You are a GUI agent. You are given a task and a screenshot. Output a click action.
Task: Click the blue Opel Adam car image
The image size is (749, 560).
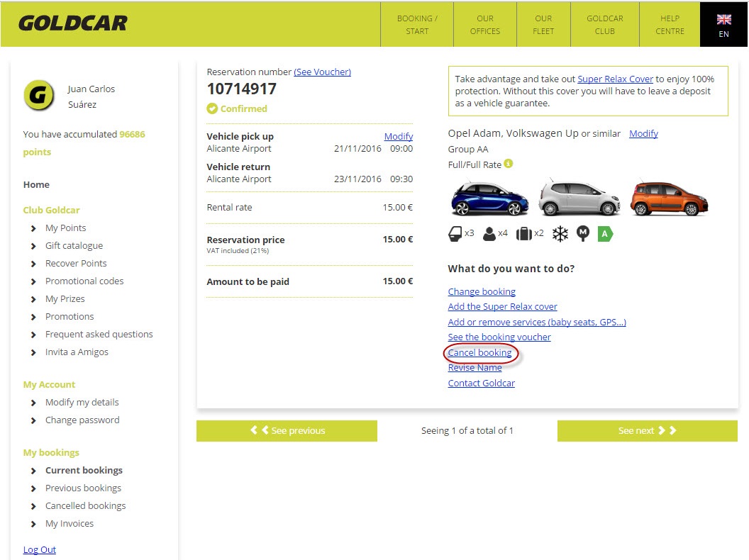pos(489,198)
